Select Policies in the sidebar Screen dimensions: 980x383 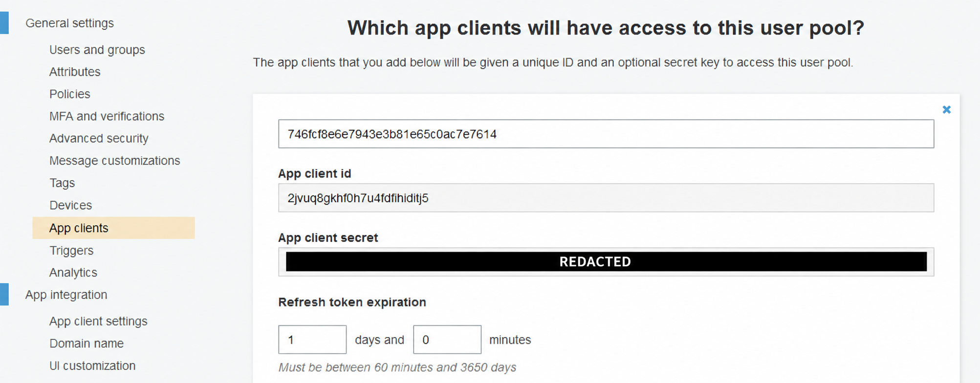click(x=70, y=94)
